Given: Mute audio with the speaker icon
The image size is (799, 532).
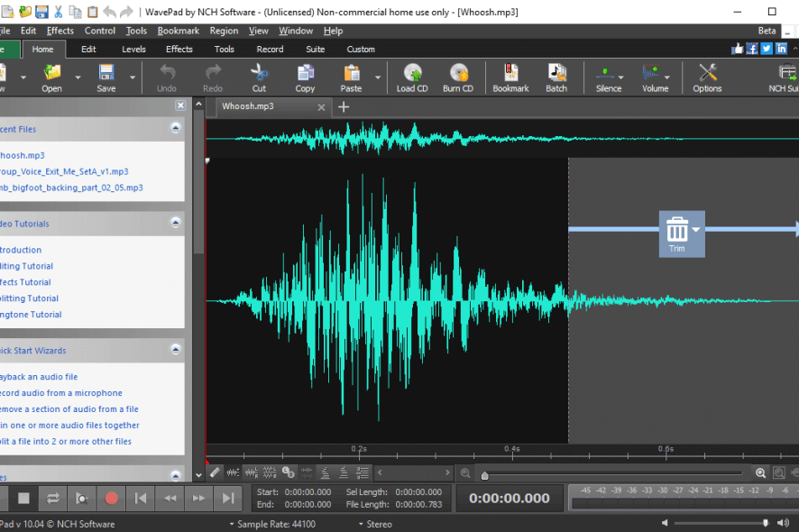Looking at the screenshot, I should [665, 522].
